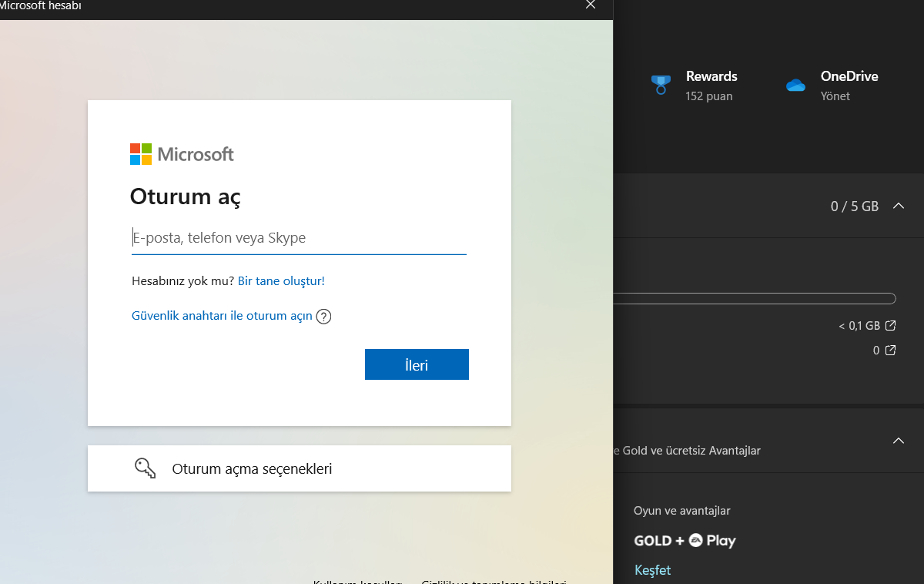924x584 pixels.
Task: Open external link next to < 0,1 GB
Action: 890,326
